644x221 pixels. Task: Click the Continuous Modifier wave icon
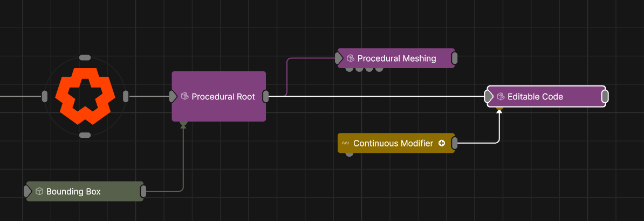345,144
